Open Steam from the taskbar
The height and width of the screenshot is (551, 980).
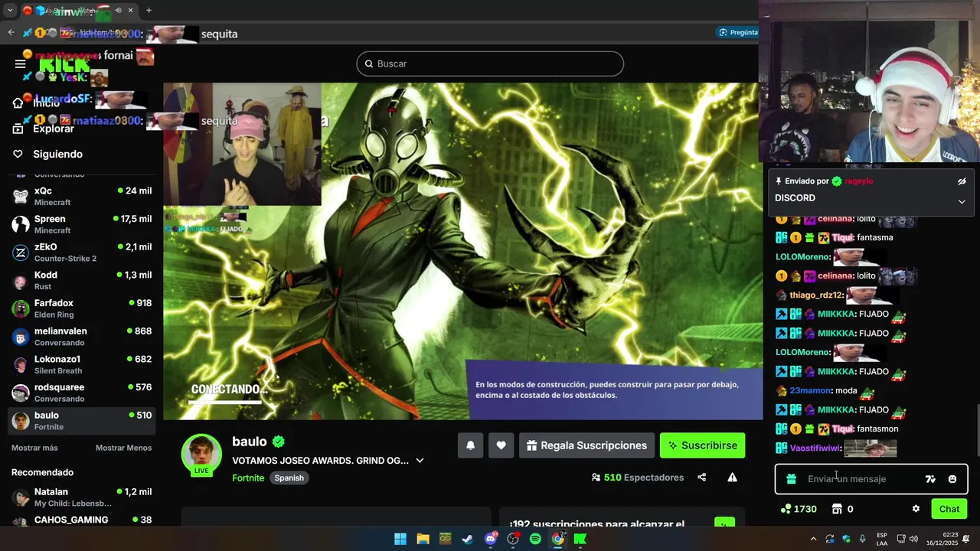point(467,539)
